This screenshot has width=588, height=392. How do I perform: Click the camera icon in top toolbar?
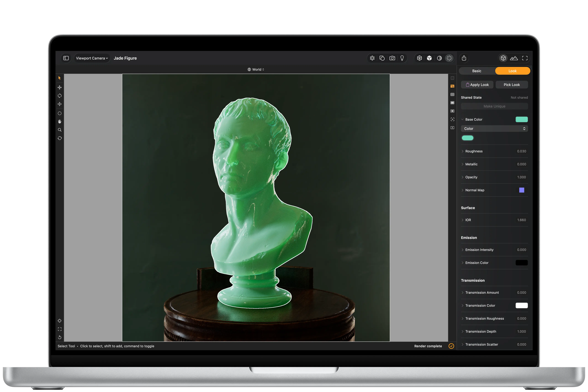point(392,58)
